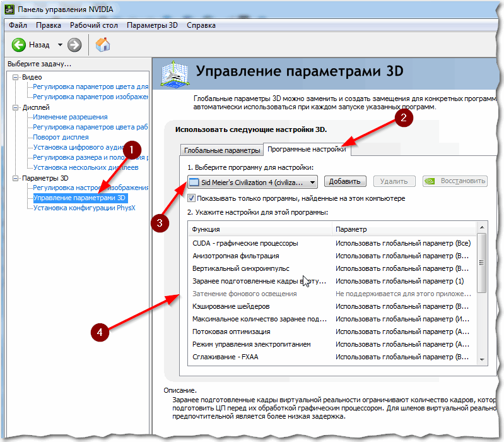The image size is (504, 442).
Task: Open the Рабочий стол menu
Action: [94, 25]
